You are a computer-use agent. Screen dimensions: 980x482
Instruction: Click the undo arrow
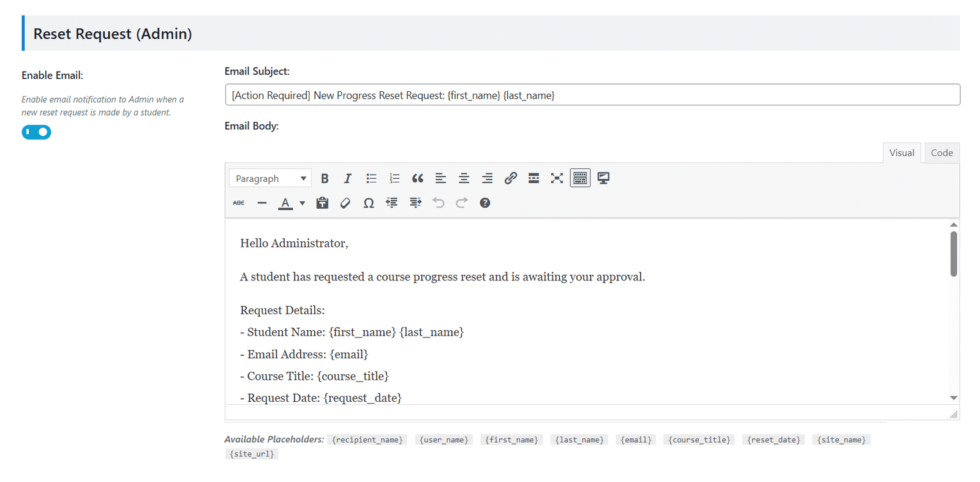click(x=439, y=203)
